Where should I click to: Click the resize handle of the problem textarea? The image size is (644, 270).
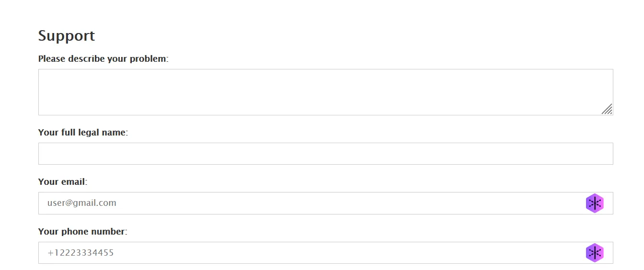(x=607, y=109)
